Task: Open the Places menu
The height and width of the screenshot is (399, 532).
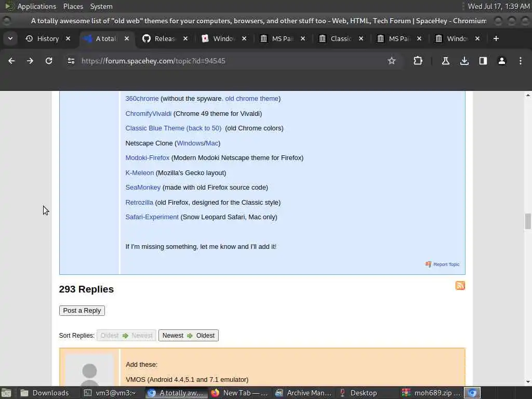Action: (x=73, y=6)
